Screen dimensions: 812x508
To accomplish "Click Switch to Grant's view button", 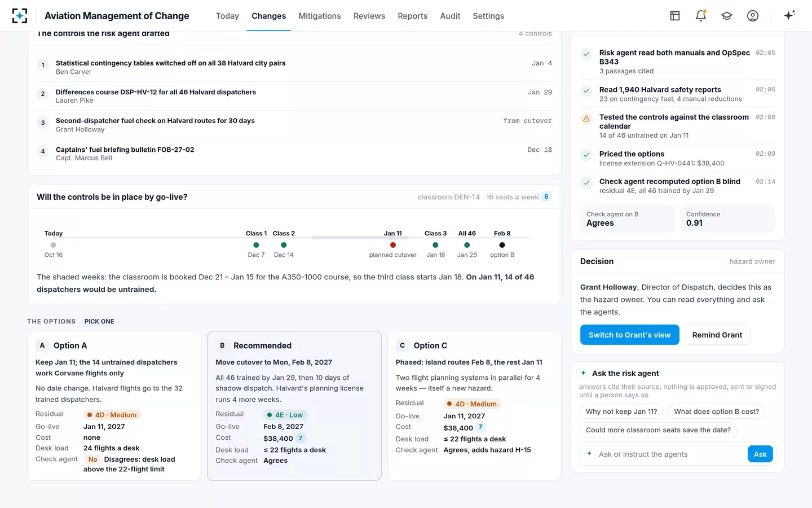I will (630, 335).
